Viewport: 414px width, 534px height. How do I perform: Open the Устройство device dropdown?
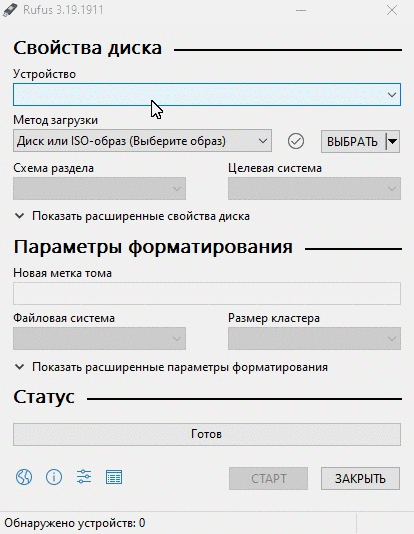pos(207,94)
